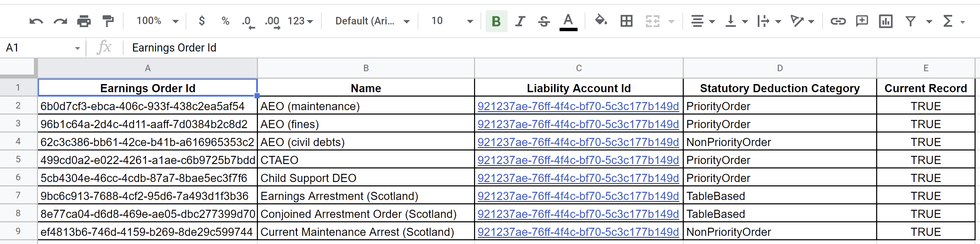Open the Name box dropdown arrow
This screenshot has width=980, height=244.
click(78, 48)
